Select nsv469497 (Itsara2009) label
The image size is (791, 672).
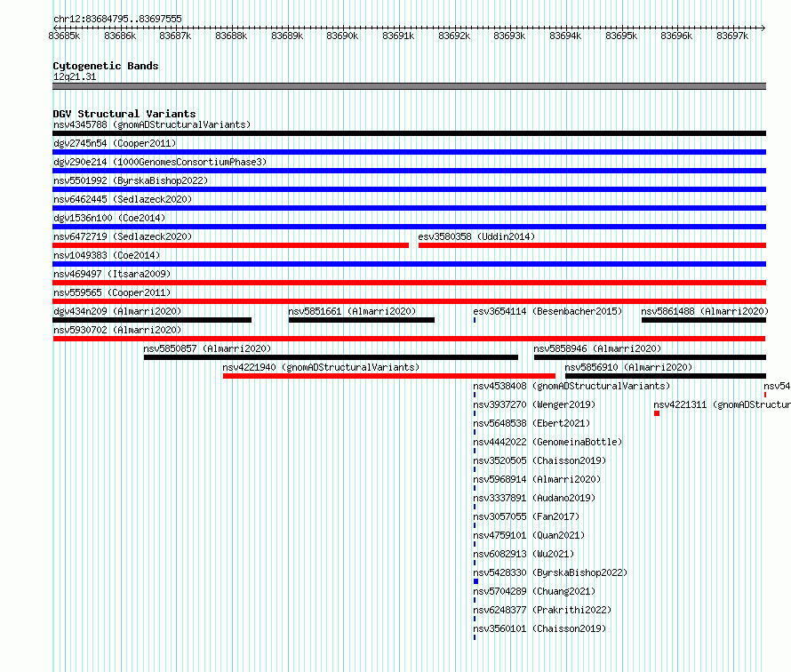[112, 274]
